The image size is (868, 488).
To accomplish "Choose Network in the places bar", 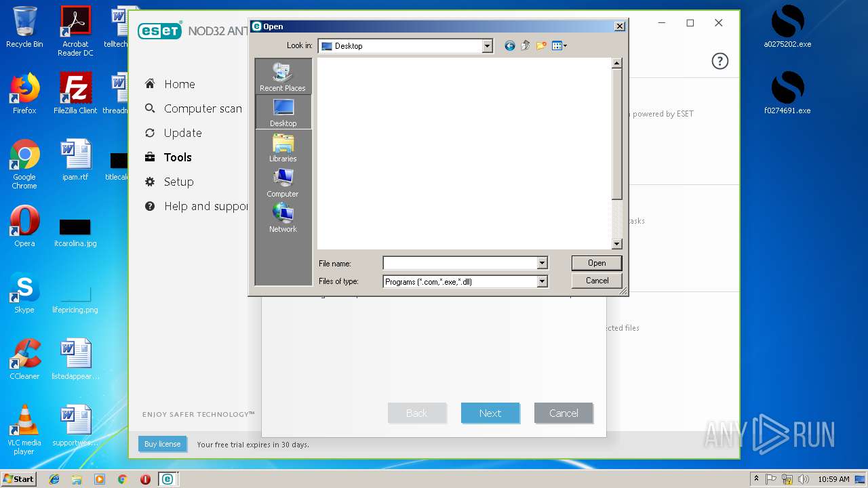I will (283, 218).
